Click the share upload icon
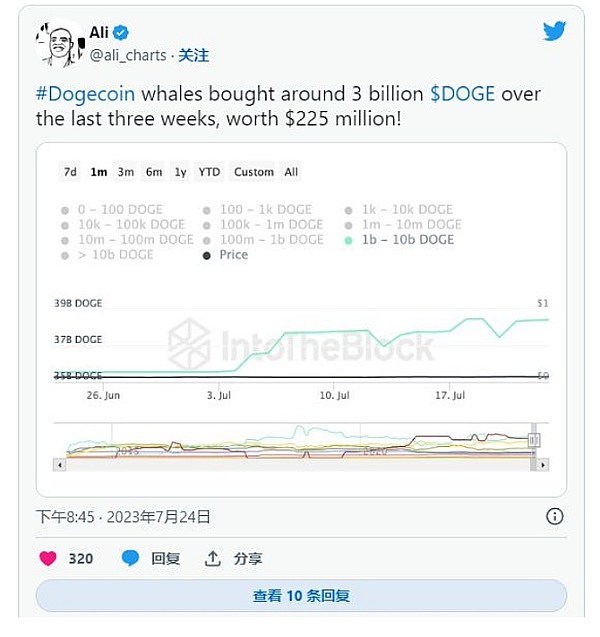The width and height of the screenshot is (600, 637). coord(212,558)
